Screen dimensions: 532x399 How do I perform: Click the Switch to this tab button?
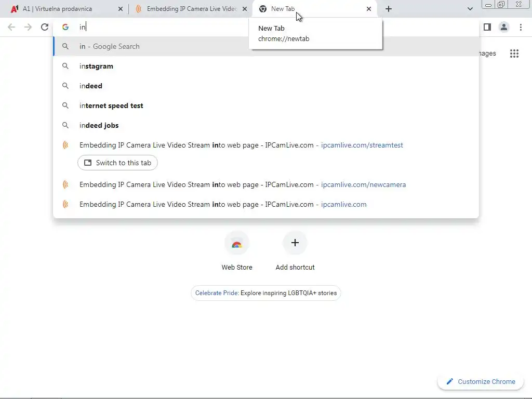pos(117,163)
